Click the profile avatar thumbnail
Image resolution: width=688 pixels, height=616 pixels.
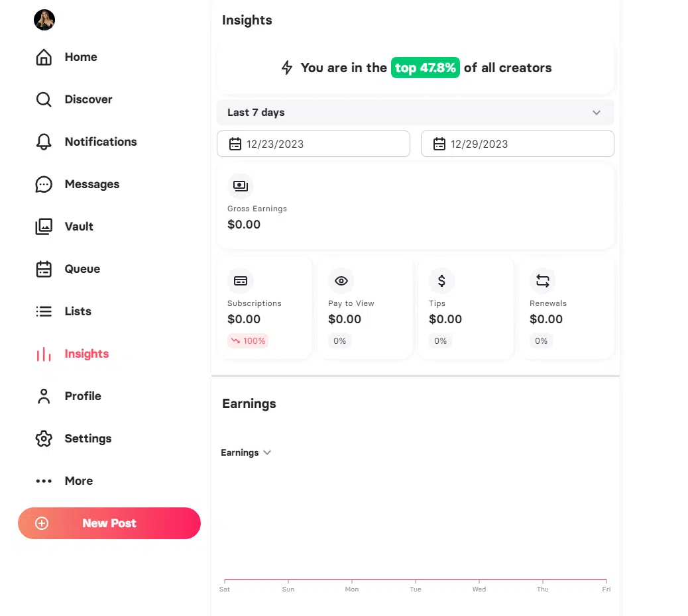[44, 21]
